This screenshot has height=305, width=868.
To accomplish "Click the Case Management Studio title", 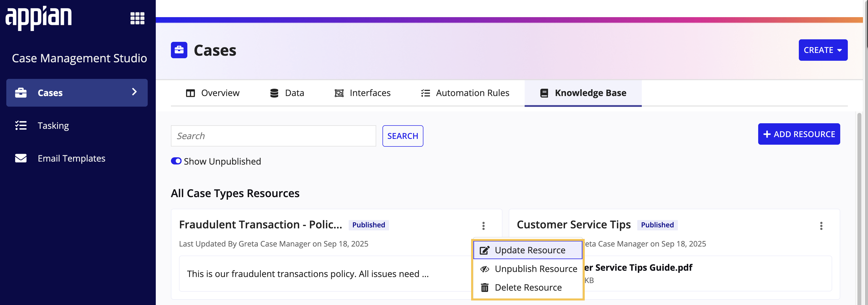I will pos(79,58).
